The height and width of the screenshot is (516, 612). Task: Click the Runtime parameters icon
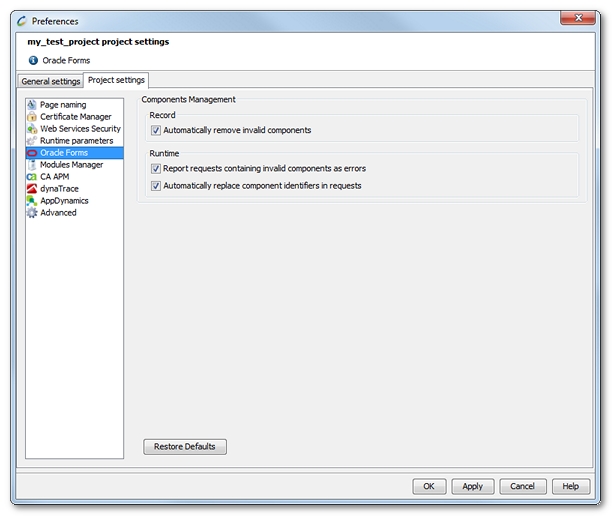coord(32,141)
